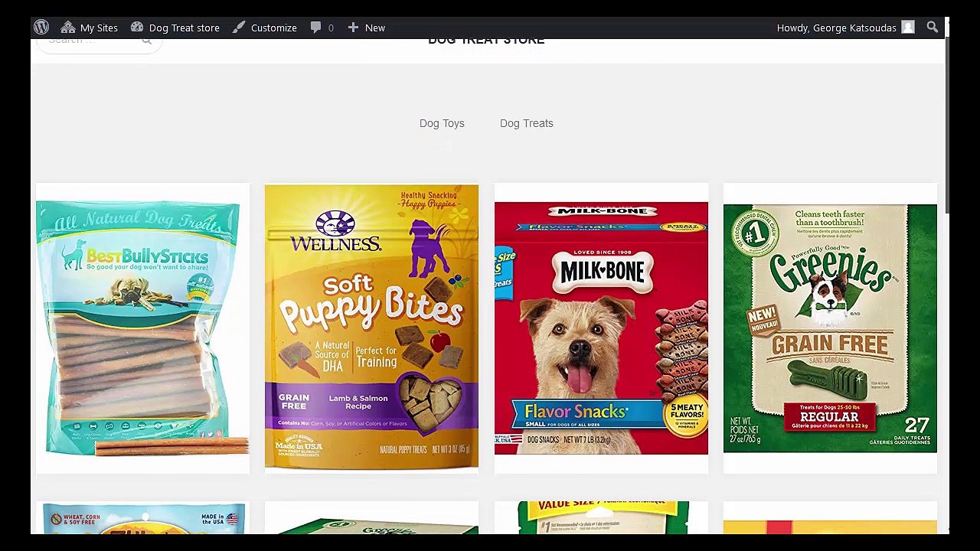Select the Wellness Soft Puppy Bites product
Viewport: 980px width, 551px height.
click(x=371, y=328)
